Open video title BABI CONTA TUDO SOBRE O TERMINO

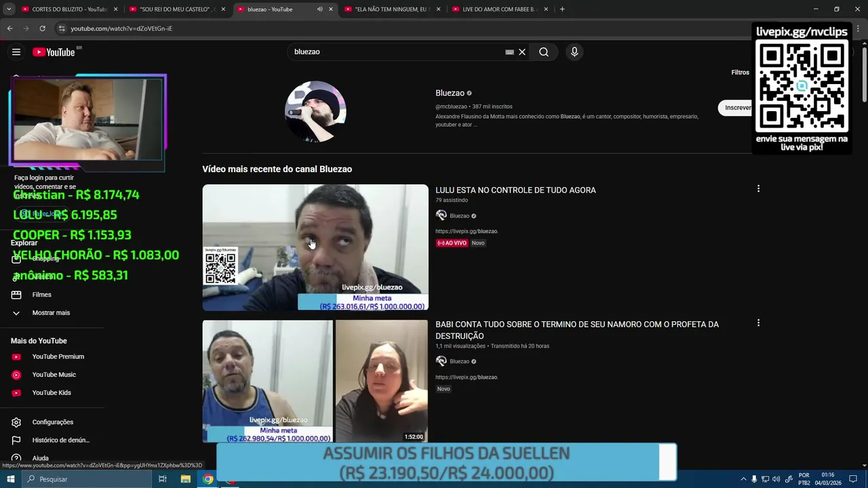[x=577, y=330]
